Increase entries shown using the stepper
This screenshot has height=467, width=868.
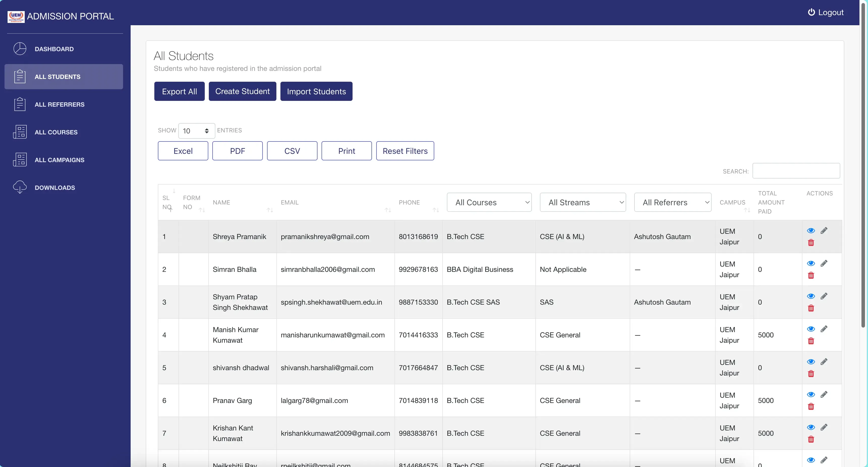207,128
